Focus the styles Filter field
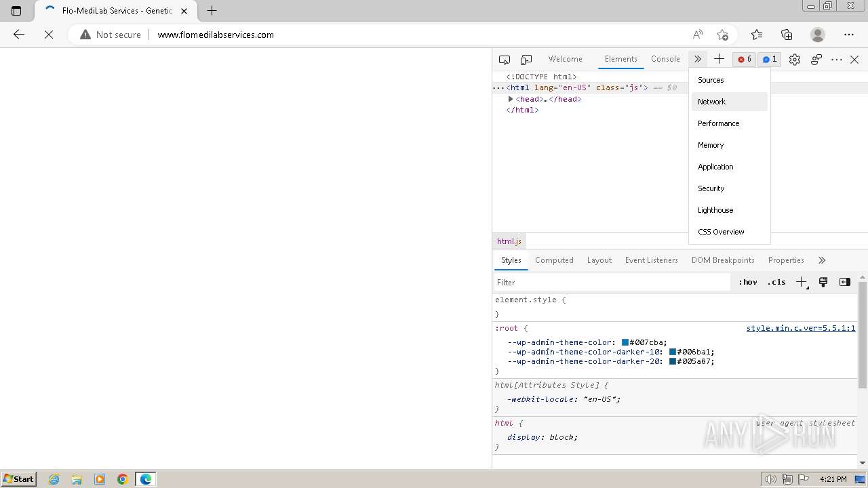 click(x=612, y=282)
